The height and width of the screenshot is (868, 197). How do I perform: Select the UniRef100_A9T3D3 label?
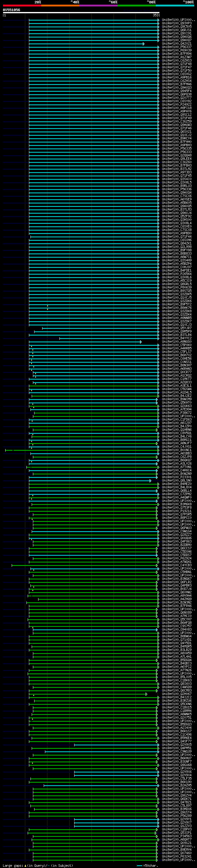[x=177, y=172]
